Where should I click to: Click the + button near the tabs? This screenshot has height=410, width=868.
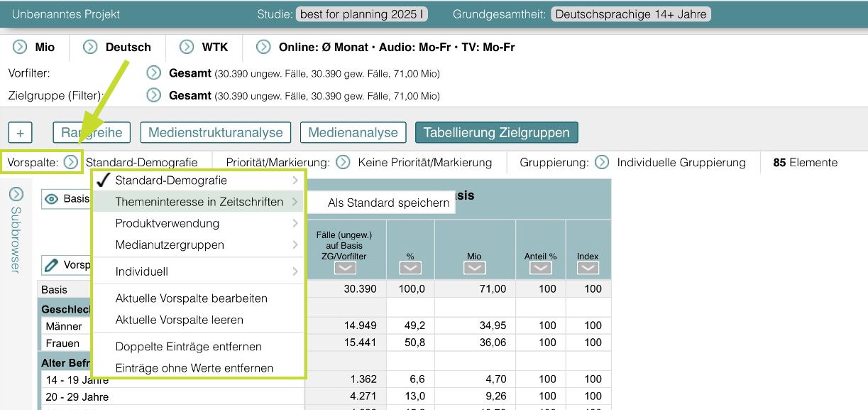coord(21,132)
